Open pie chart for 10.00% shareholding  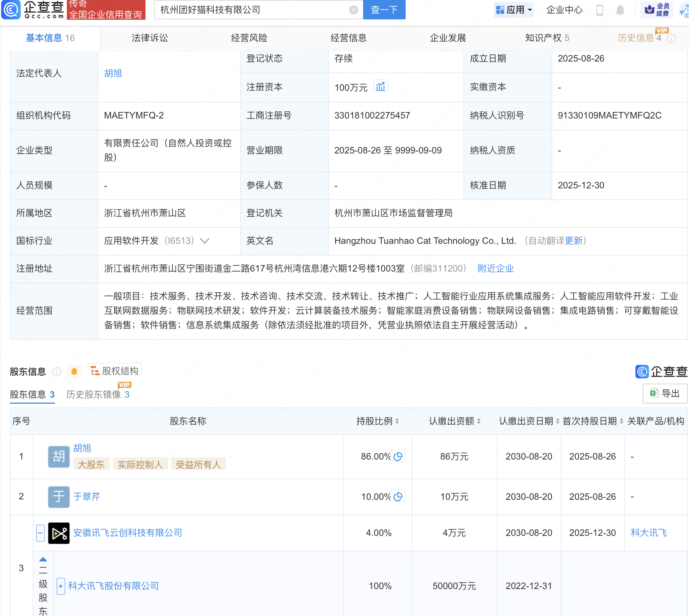[398, 496]
